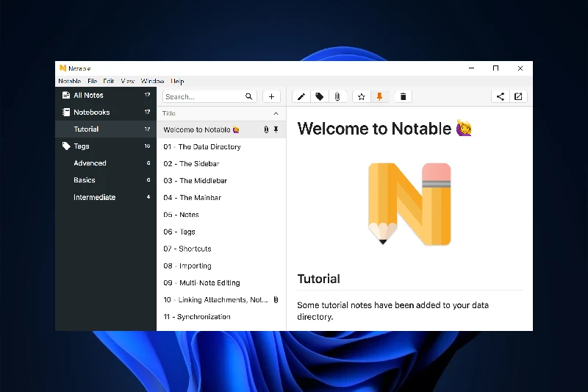This screenshot has width=588, height=392.
Task: Open note '06 - Tags'
Action: 221,232
